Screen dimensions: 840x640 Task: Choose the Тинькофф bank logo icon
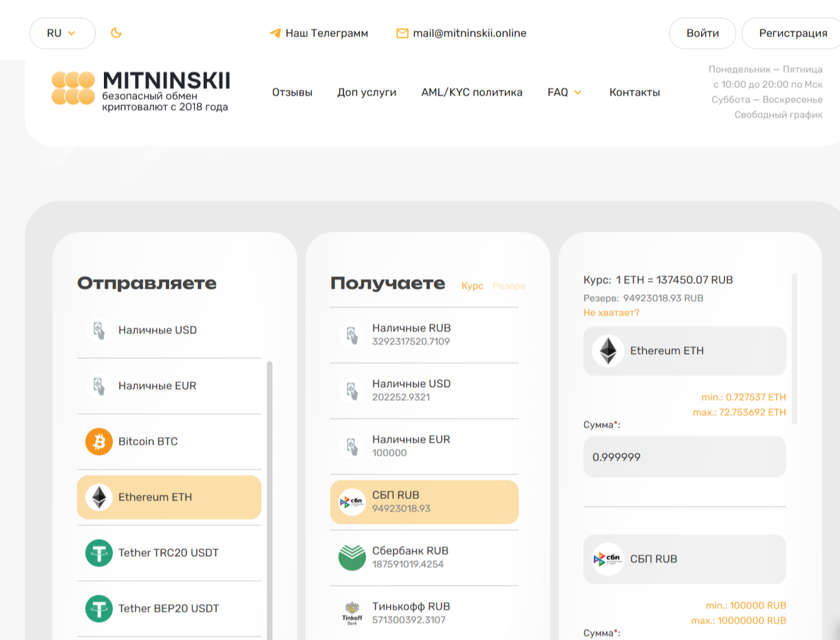[x=352, y=613]
